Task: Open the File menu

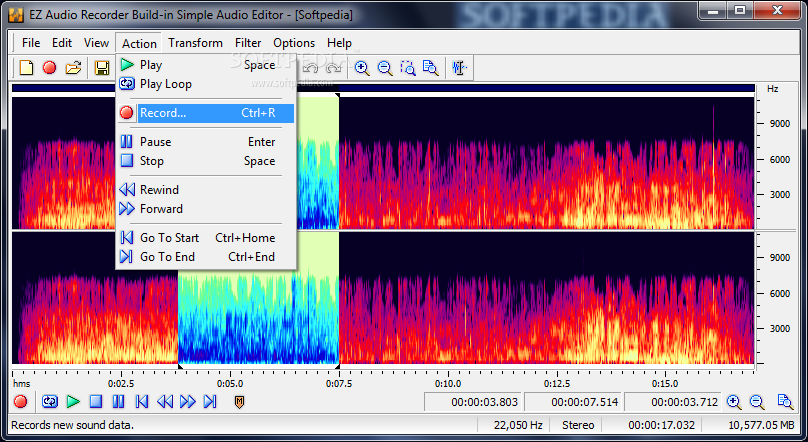Action: 31,43
